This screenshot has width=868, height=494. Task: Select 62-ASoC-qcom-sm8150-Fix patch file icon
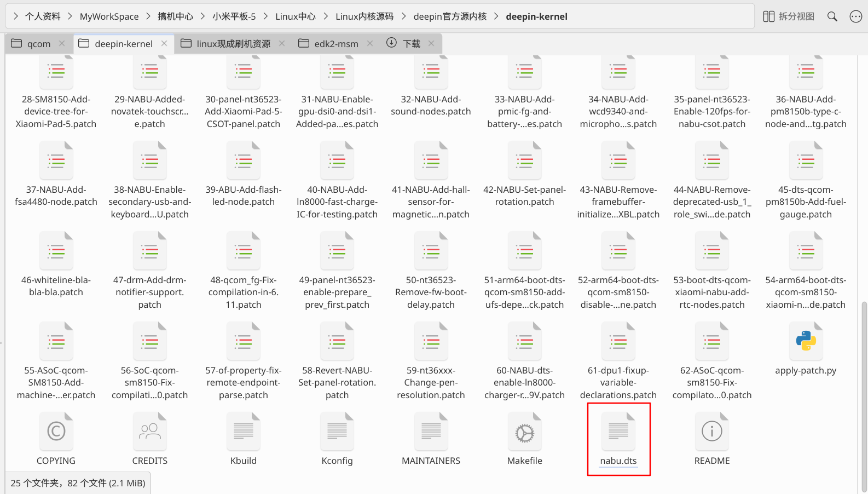tap(711, 341)
